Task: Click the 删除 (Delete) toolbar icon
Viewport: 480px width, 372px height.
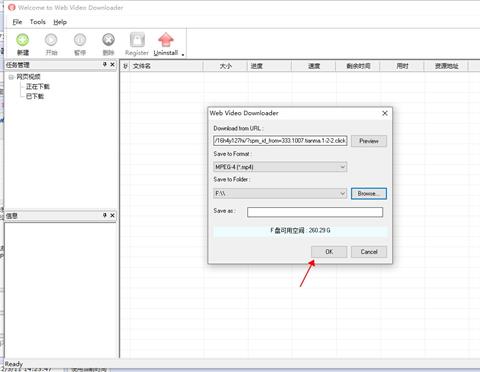Action: (108, 40)
